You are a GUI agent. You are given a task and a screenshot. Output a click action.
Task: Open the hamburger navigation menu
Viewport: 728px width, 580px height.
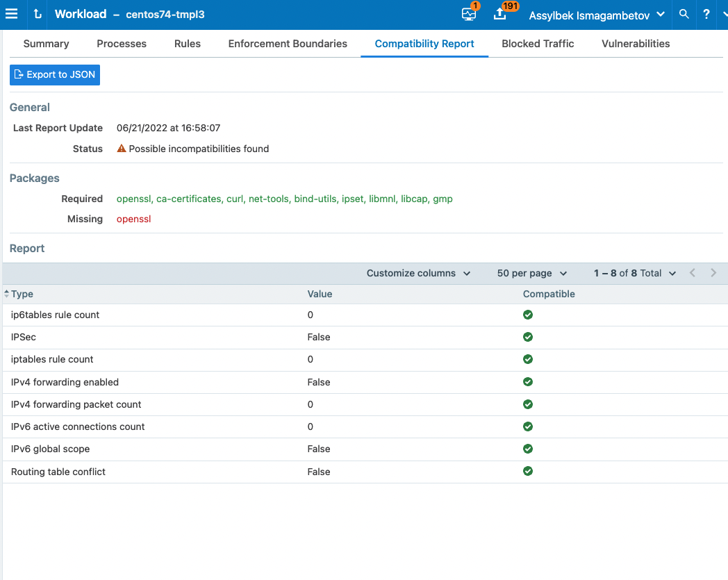coord(12,15)
